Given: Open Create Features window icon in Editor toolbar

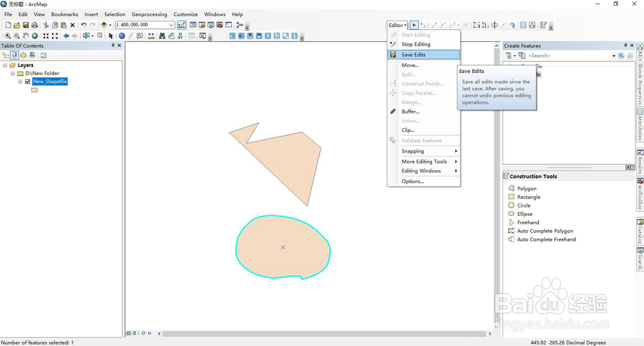Looking at the screenshot, I should (x=544, y=25).
